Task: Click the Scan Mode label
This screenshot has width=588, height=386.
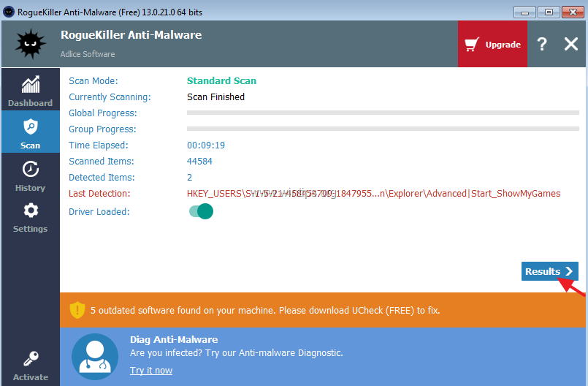Action: pos(93,80)
